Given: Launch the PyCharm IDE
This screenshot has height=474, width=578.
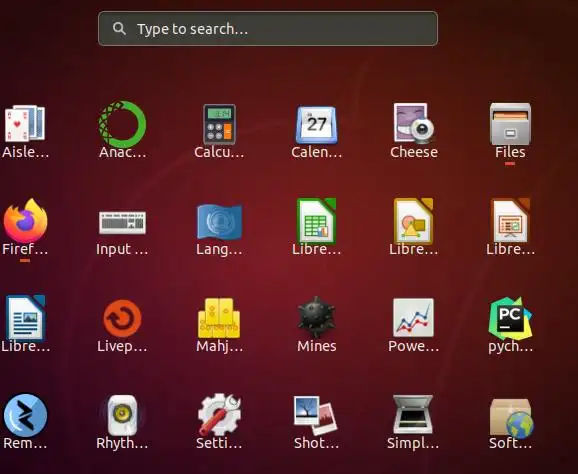Looking at the screenshot, I should click(x=511, y=318).
